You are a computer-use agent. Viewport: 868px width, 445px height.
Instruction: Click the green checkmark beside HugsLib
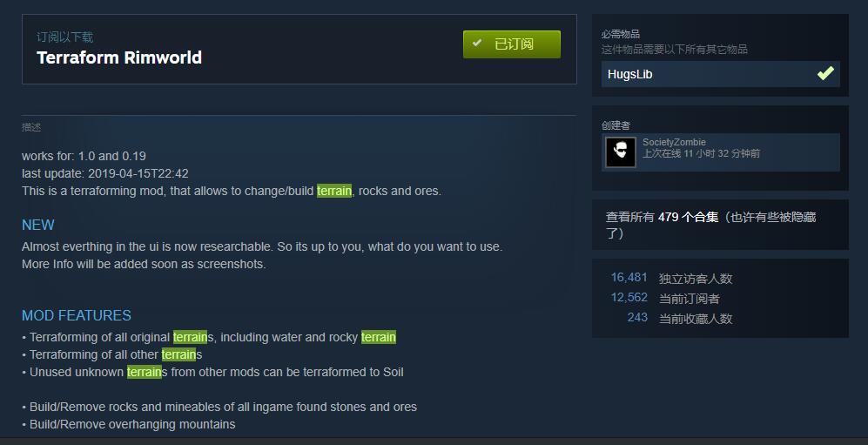point(825,73)
